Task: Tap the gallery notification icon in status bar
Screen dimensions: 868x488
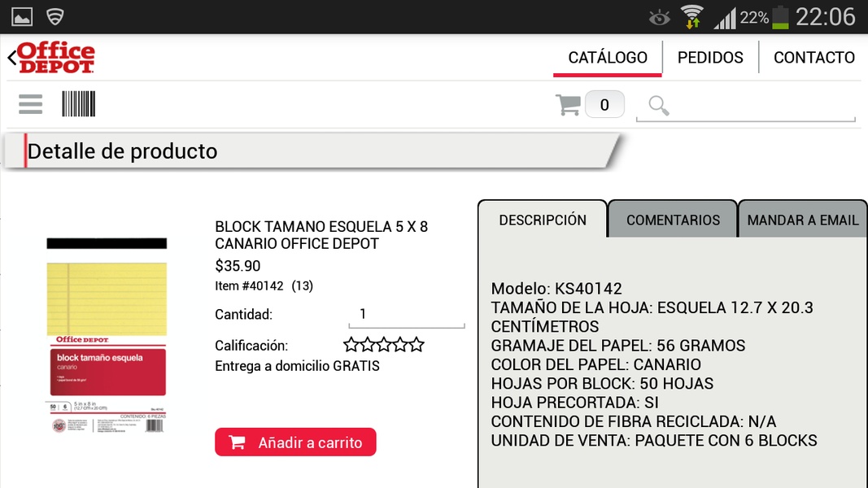Action: pos(22,16)
